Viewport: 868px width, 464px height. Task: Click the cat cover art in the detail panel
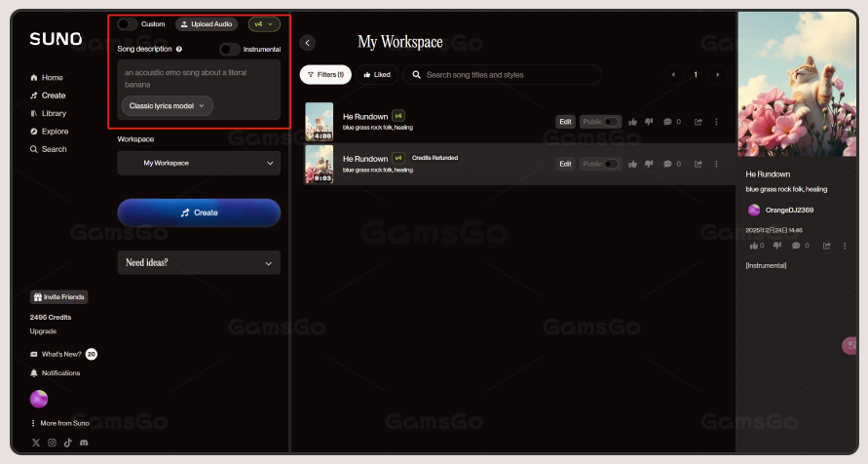(797, 84)
